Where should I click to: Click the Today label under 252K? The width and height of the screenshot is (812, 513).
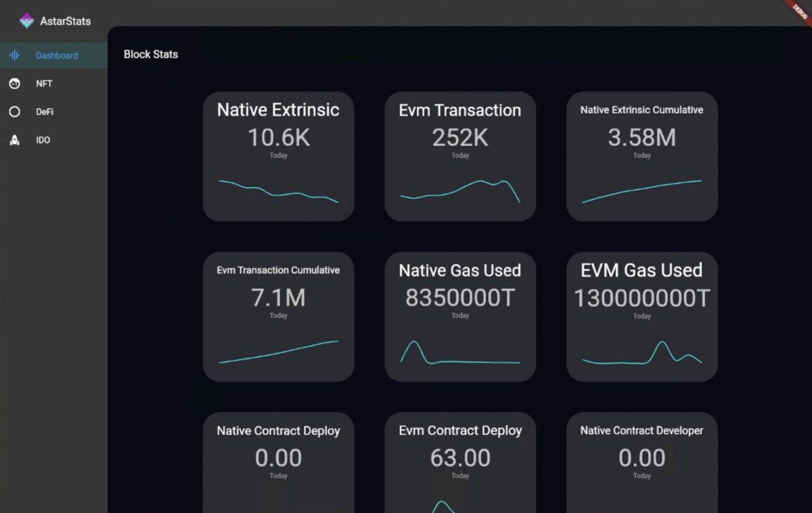460,156
